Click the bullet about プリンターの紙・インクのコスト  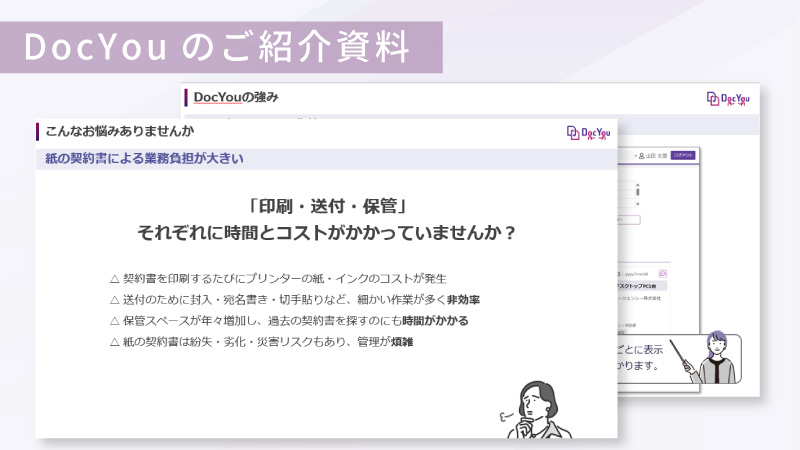click(278, 279)
